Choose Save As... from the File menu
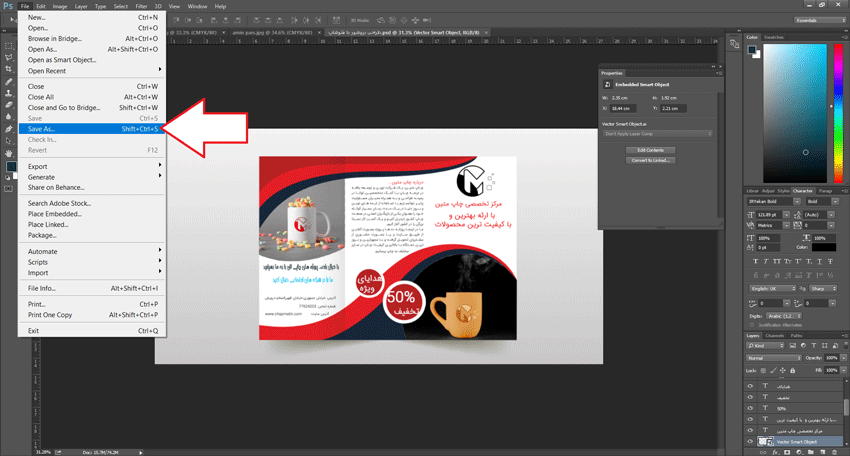This screenshot has height=456, width=850. 92,129
